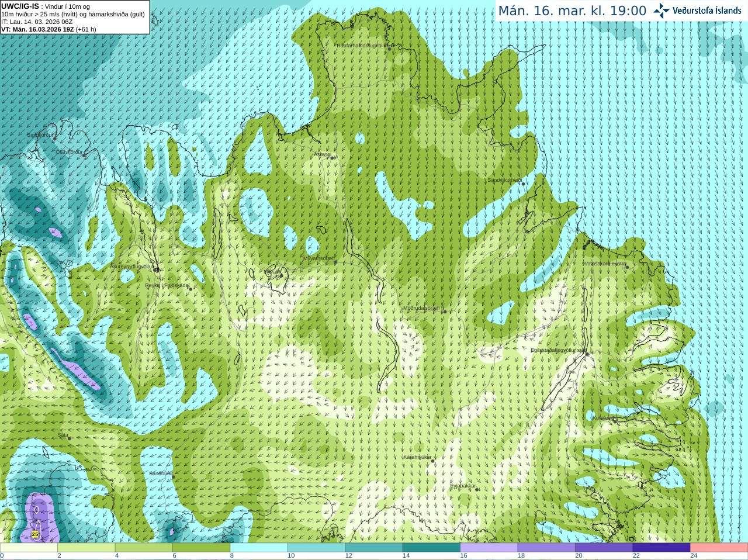Image resolution: width=748 pixels, height=560 pixels.
Task: Click the pink above-24 m/s legend swatch
Action: [719, 548]
